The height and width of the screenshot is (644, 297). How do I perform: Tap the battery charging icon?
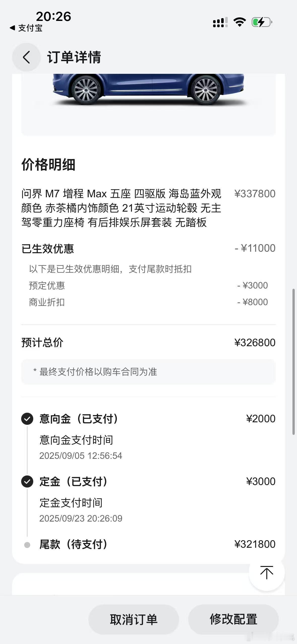(262, 22)
